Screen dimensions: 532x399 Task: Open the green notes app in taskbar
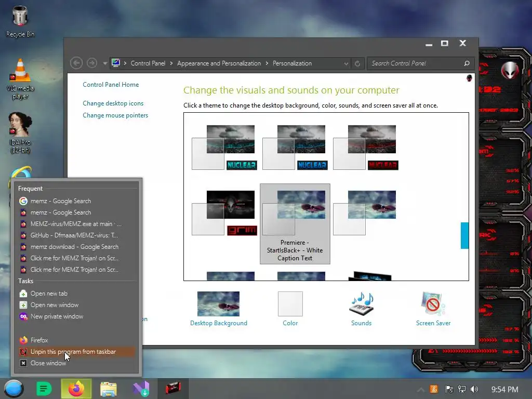click(44, 389)
